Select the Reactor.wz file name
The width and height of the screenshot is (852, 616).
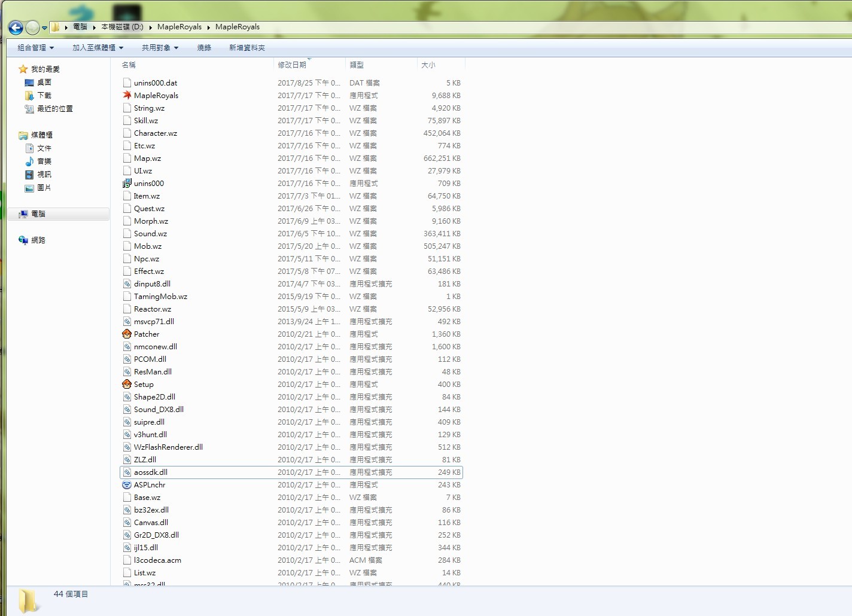pyautogui.click(x=153, y=309)
